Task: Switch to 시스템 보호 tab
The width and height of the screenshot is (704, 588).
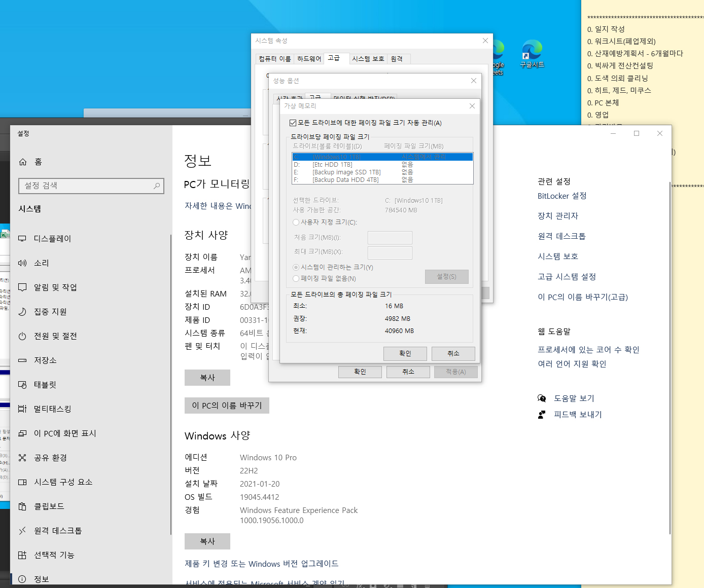Action: tap(368, 59)
